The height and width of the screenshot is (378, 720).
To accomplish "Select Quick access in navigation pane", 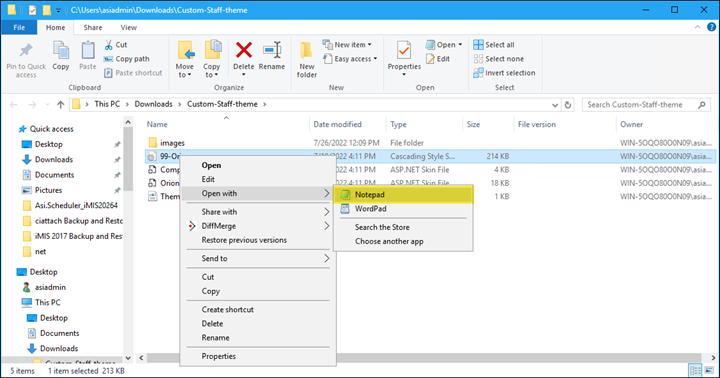I will point(51,129).
